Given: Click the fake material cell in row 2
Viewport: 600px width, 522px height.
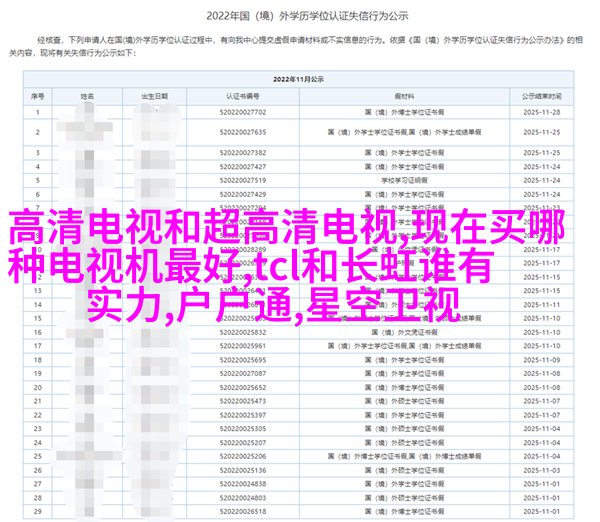Looking at the screenshot, I should click(404, 132).
